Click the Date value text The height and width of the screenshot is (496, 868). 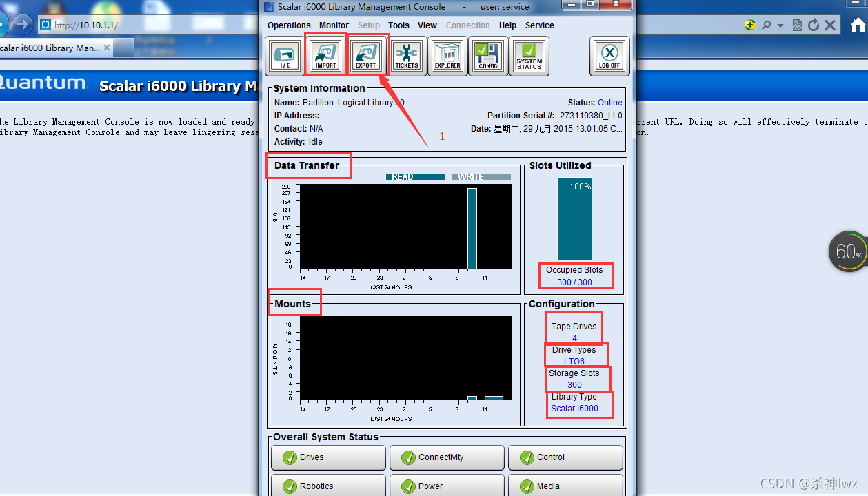coord(558,129)
